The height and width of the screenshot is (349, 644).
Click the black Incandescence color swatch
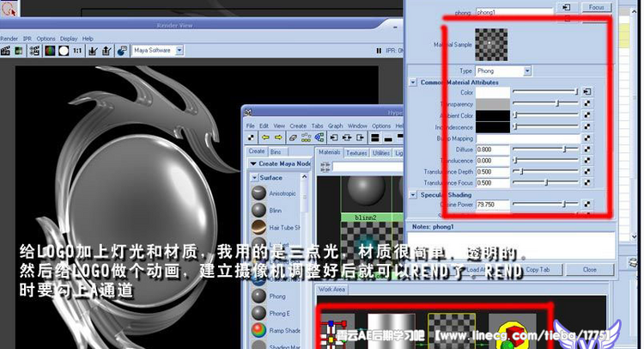point(493,127)
